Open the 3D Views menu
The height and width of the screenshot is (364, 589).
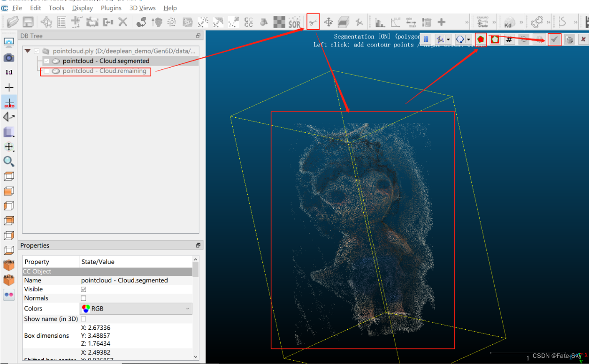click(x=143, y=8)
